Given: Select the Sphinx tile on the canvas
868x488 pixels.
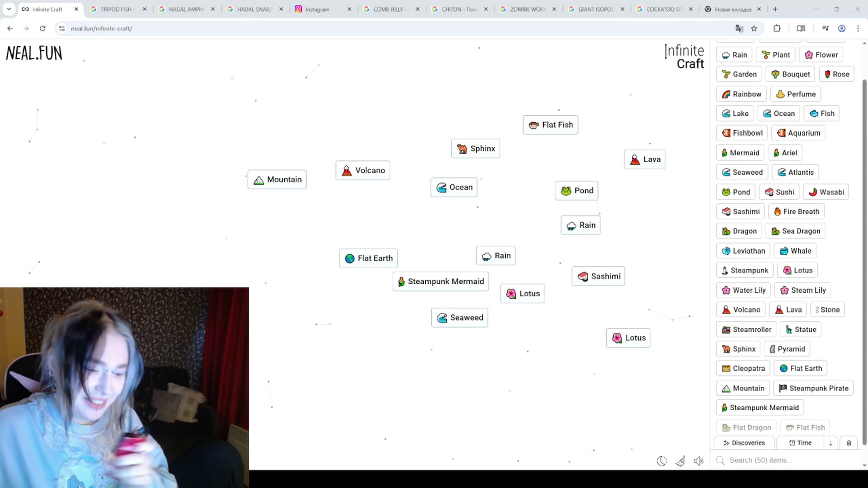Looking at the screenshot, I should pos(476,149).
